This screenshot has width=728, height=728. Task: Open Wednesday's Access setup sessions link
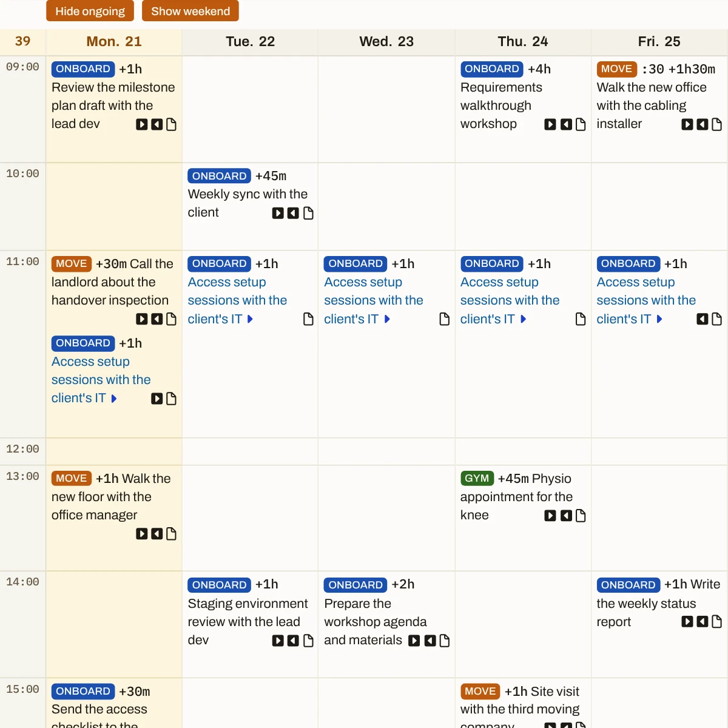click(374, 300)
